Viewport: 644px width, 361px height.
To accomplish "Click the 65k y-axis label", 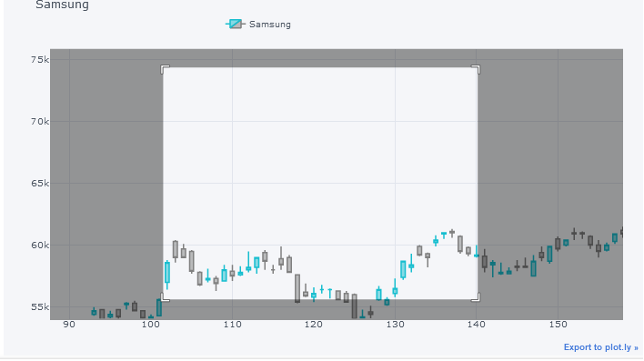I will point(40,183).
